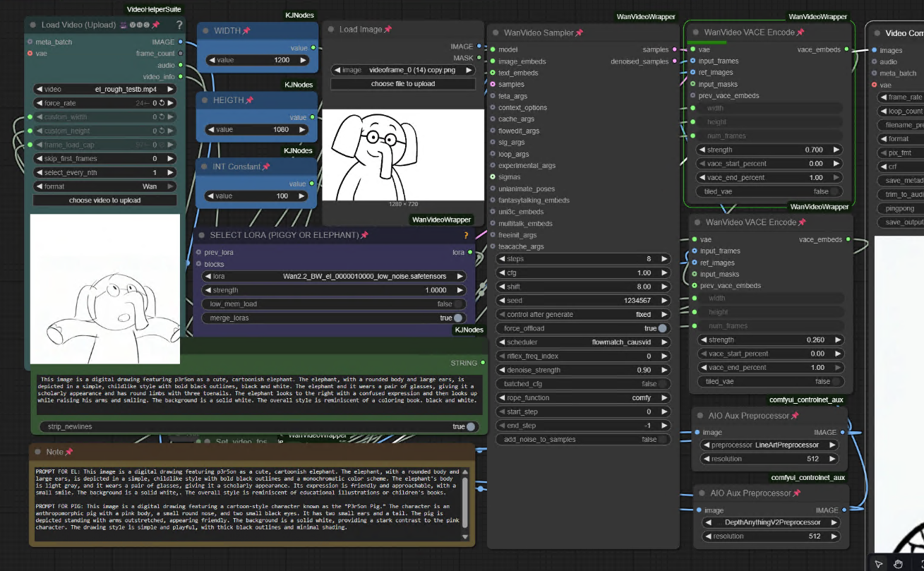Click the shift field showing 8.00
Screen dimensions: 924x571
[x=583, y=287]
